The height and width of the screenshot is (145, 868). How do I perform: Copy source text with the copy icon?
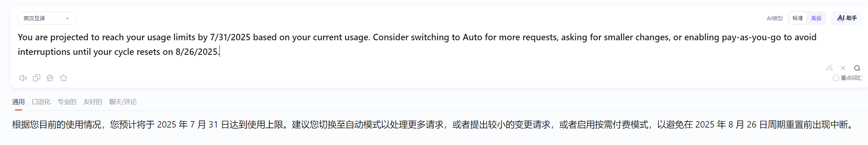click(x=36, y=78)
